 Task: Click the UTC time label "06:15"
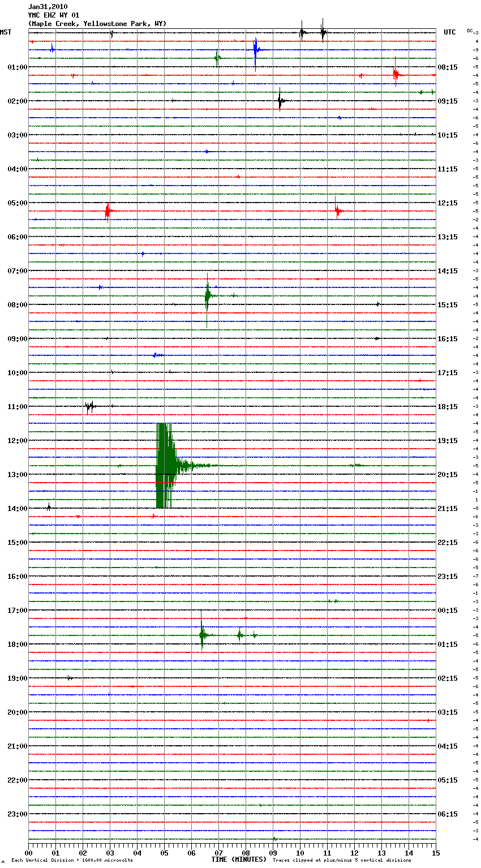pos(448,814)
